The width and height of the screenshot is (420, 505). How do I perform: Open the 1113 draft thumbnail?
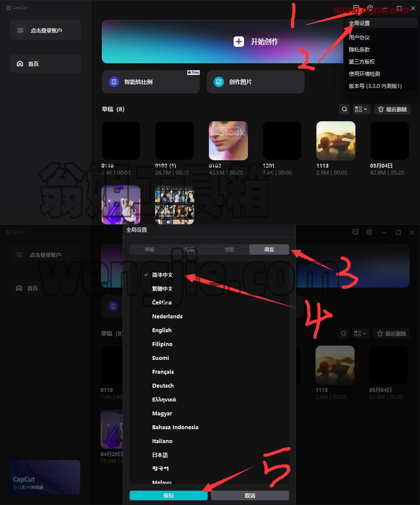tap(336, 141)
